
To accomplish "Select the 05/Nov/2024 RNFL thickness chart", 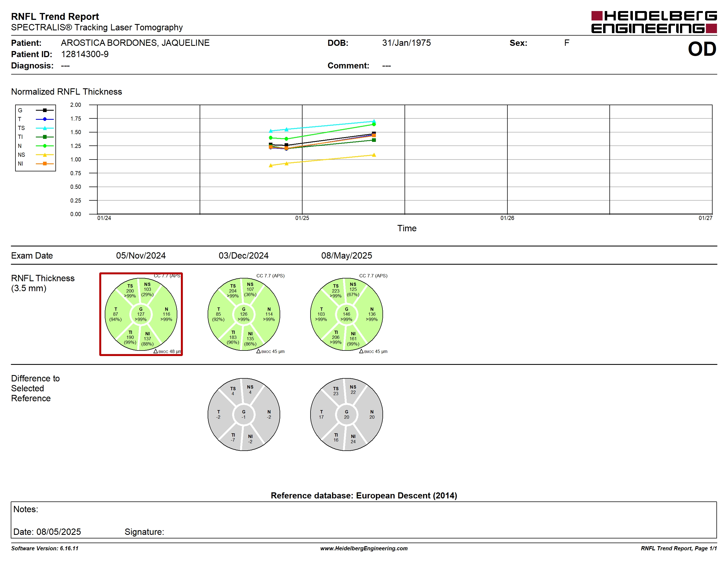I will (141, 314).
